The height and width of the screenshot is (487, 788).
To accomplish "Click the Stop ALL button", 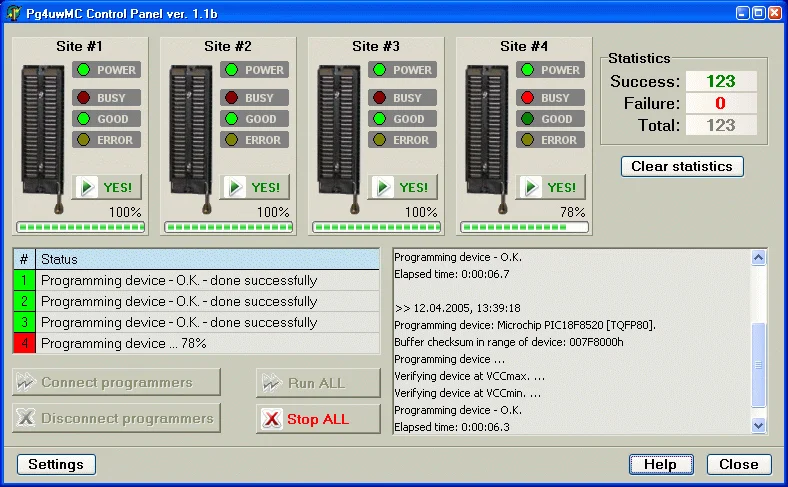I will click(x=318, y=419).
